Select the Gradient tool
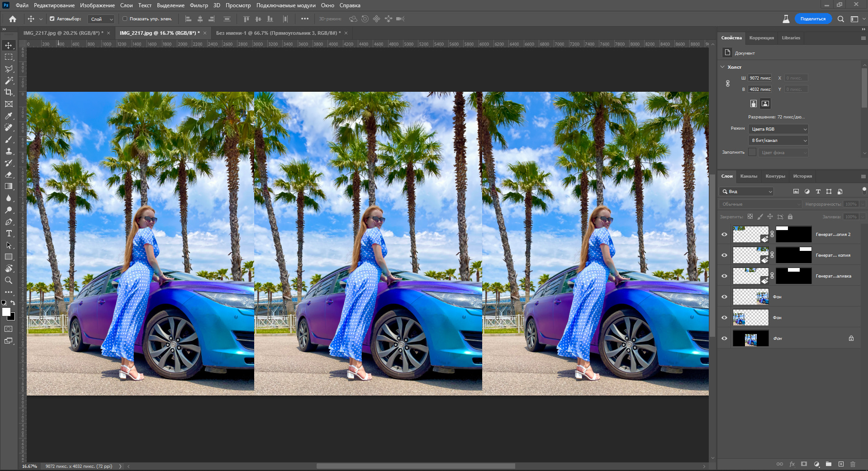The height and width of the screenshot is (471, 868). click(x=9, y=186)
